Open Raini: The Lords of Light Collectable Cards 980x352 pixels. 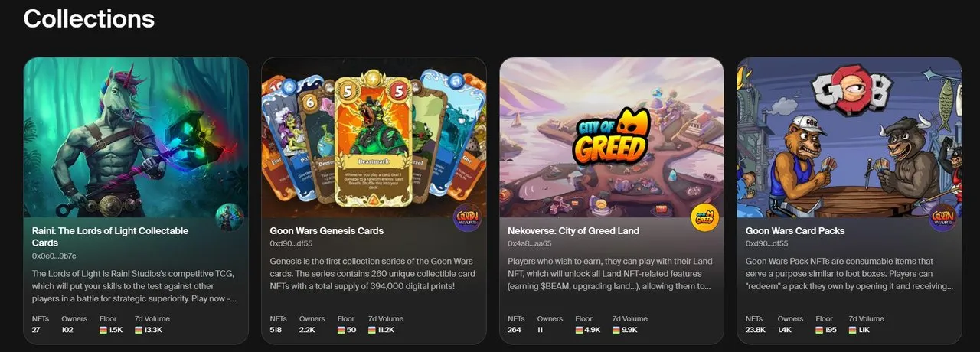coord(110,236)
